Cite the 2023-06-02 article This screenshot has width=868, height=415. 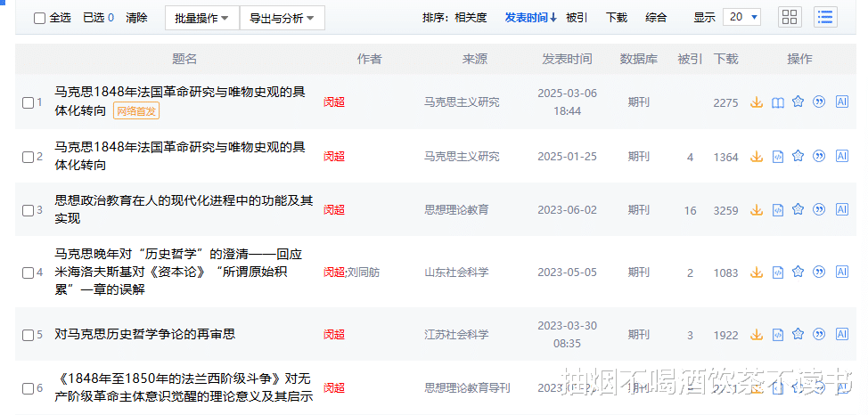(819, 209)
